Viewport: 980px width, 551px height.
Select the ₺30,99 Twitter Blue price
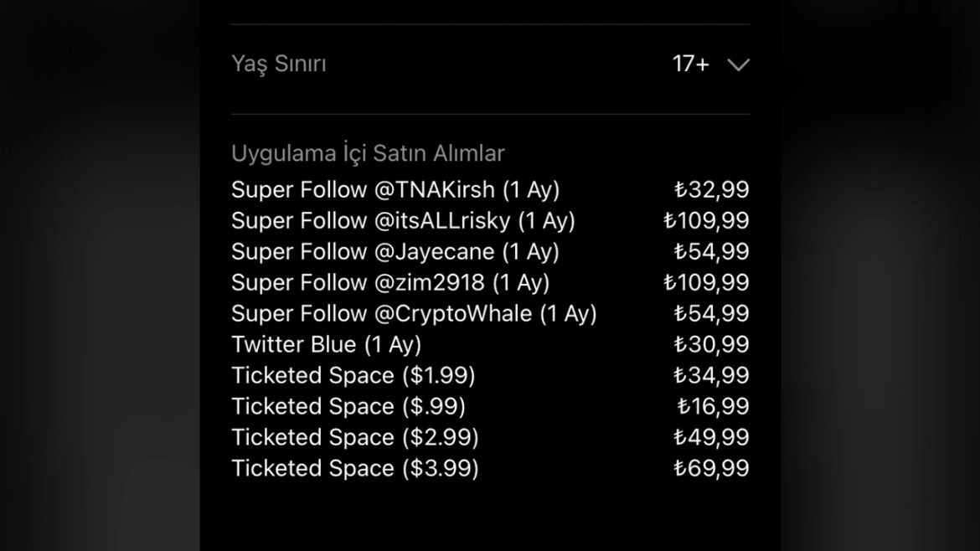(x=711, y=344)
